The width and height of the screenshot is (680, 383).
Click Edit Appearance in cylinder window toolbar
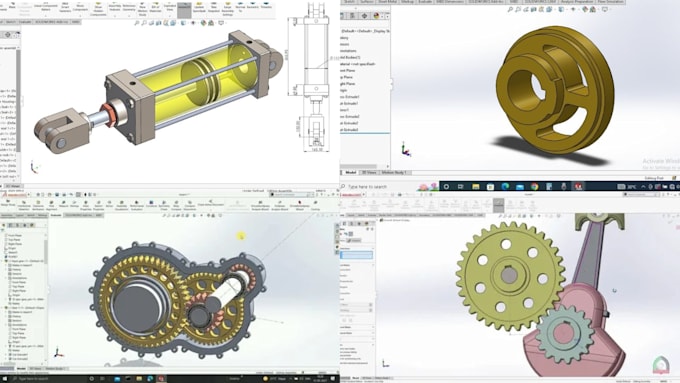203,23
